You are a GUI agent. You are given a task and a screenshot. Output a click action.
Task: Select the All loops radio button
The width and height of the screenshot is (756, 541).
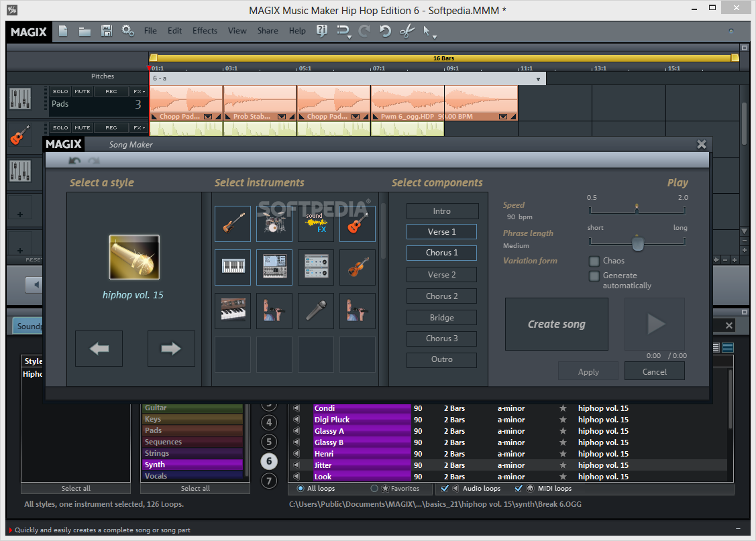[x=301, y=489]
